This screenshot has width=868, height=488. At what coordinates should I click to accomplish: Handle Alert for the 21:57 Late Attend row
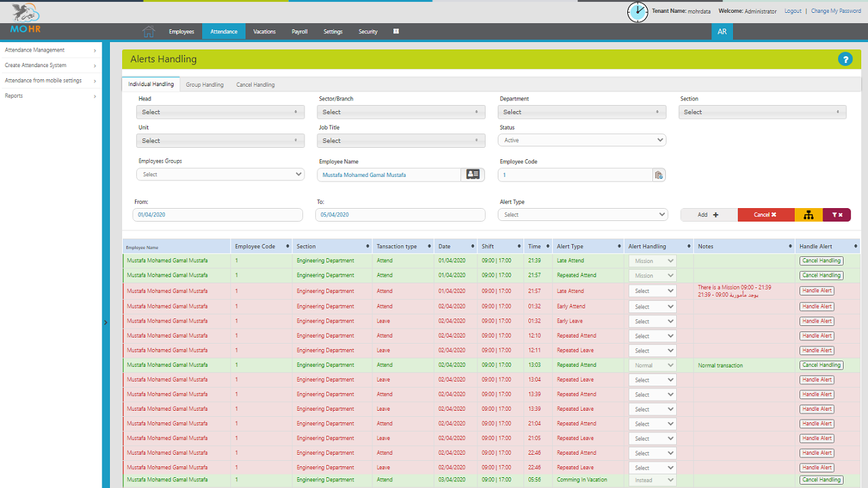[817, 291]
